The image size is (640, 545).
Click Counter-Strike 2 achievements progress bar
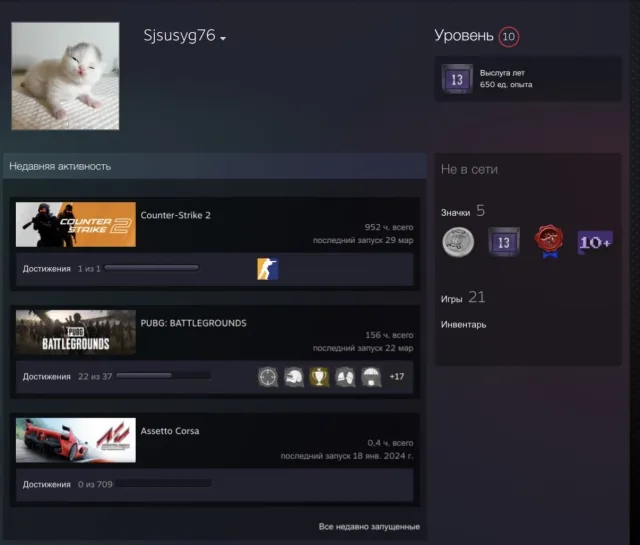point(152,268)
